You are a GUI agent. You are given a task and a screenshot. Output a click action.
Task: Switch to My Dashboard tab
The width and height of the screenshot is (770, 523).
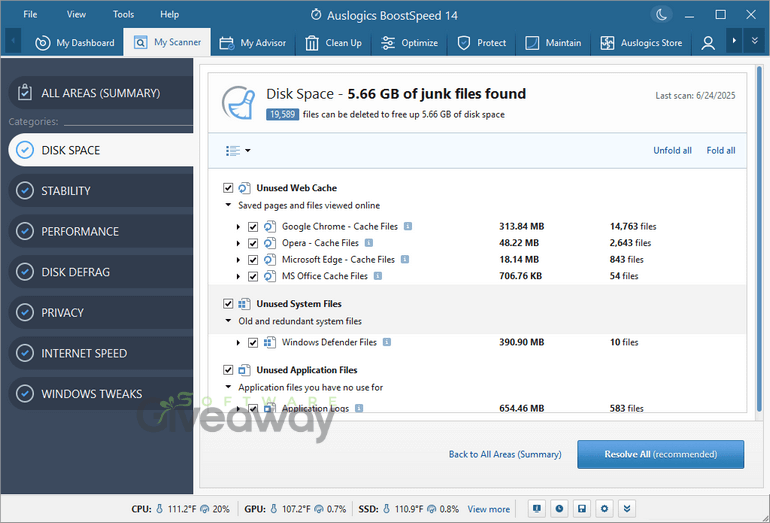[x=75, y=43]
